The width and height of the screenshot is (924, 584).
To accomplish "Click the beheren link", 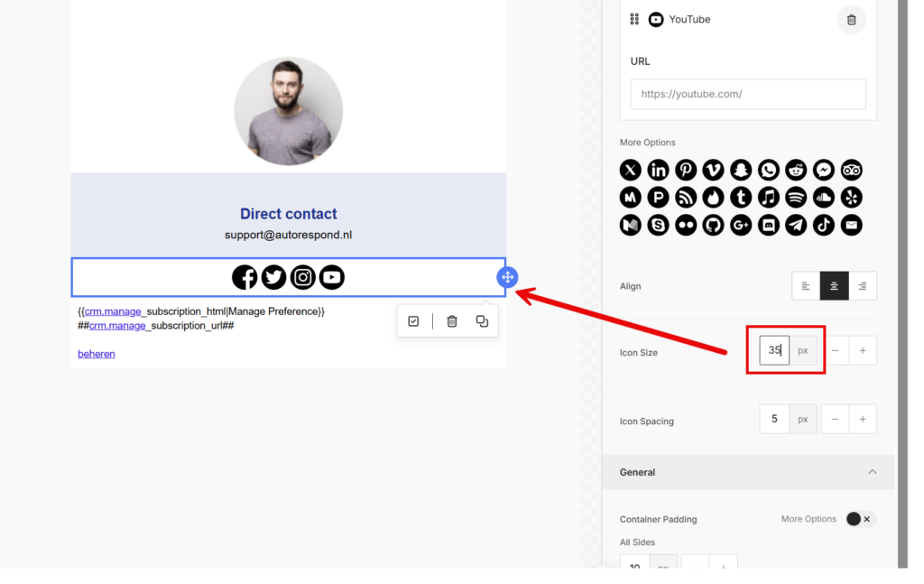I will (x=97, y=354).
